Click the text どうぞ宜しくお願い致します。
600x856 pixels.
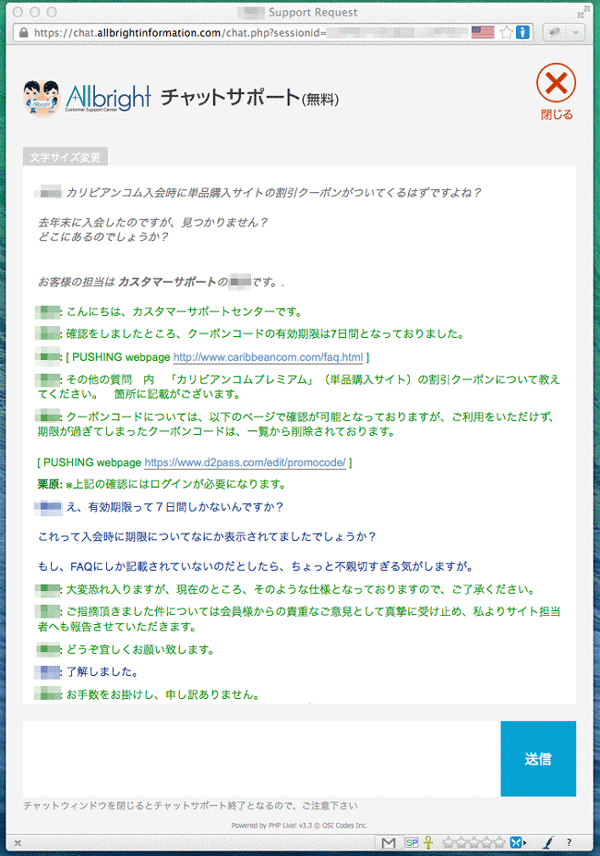coord(141,650)
